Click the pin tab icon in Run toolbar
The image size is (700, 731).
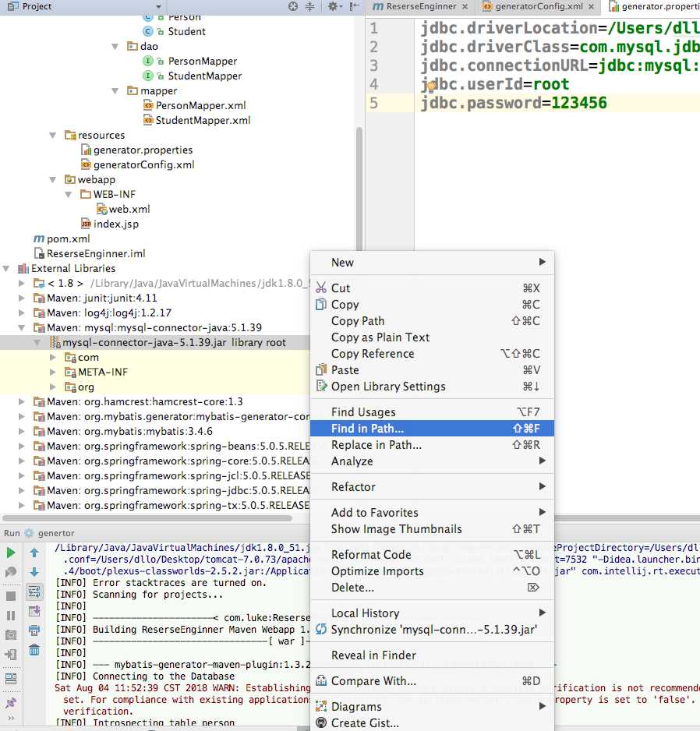(x=11, y=702)
